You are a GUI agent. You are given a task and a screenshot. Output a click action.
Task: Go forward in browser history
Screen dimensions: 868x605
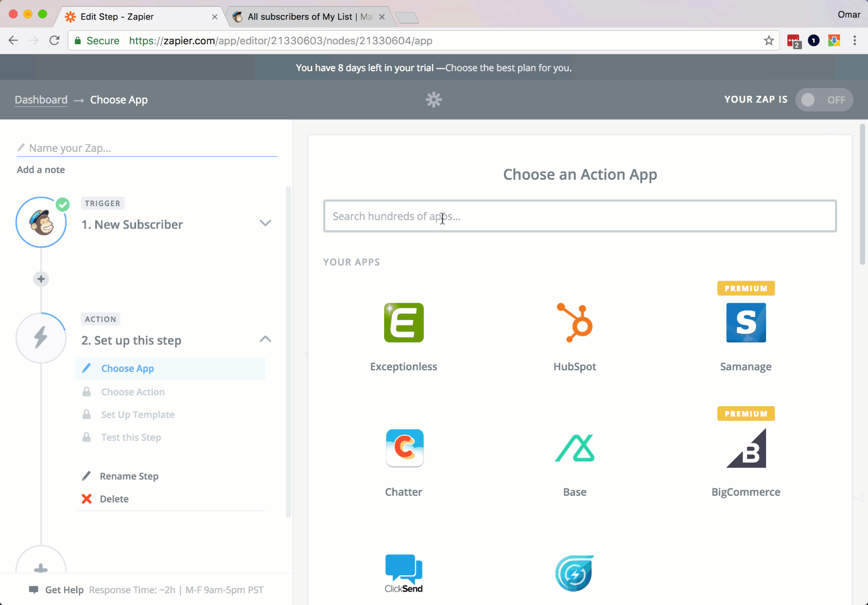pyautogui.click(x=34, y=40)
